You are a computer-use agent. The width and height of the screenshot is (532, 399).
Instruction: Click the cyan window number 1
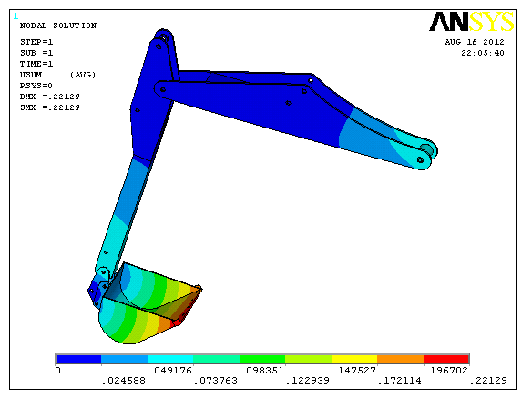pyautogui.click(x=15, y=16)
